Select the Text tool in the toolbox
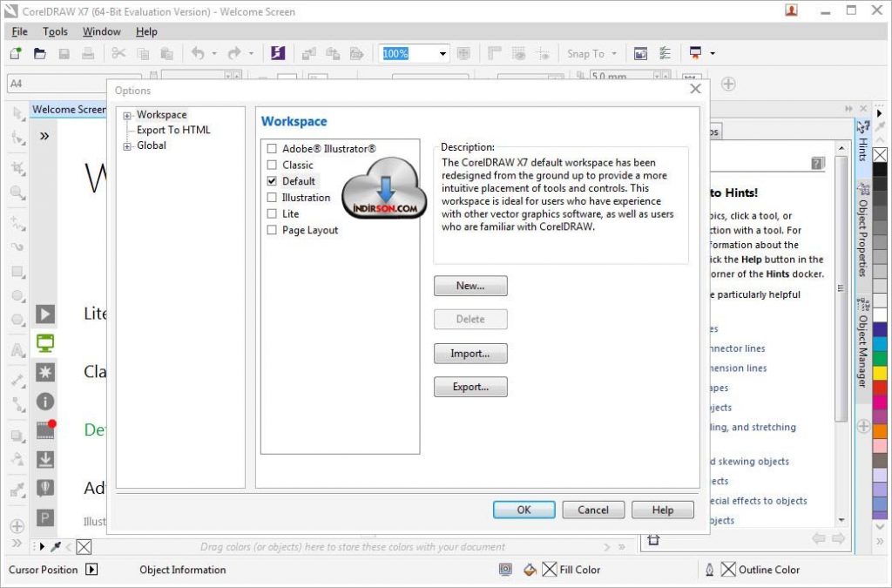The image size is (892, 588). tap(18, 350)
